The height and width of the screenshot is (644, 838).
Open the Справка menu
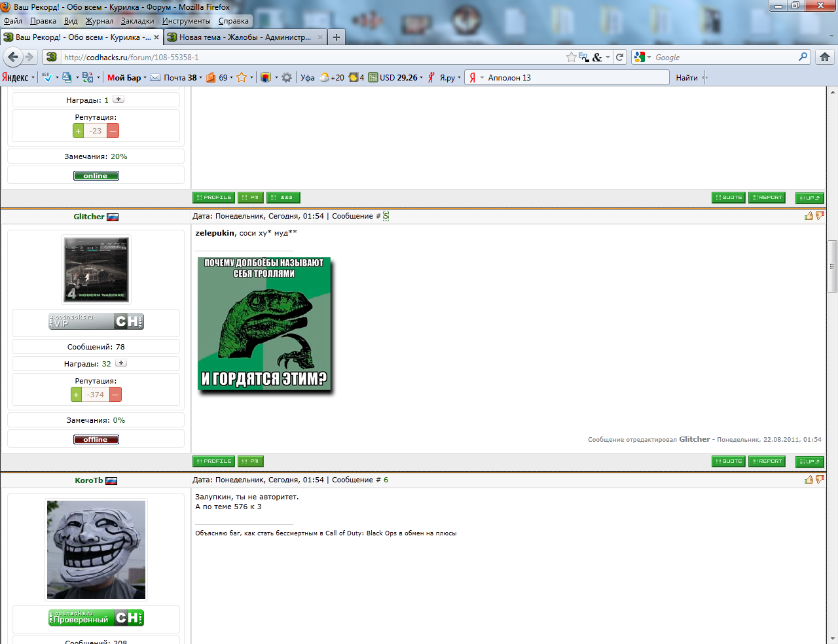tap(234, 21)
